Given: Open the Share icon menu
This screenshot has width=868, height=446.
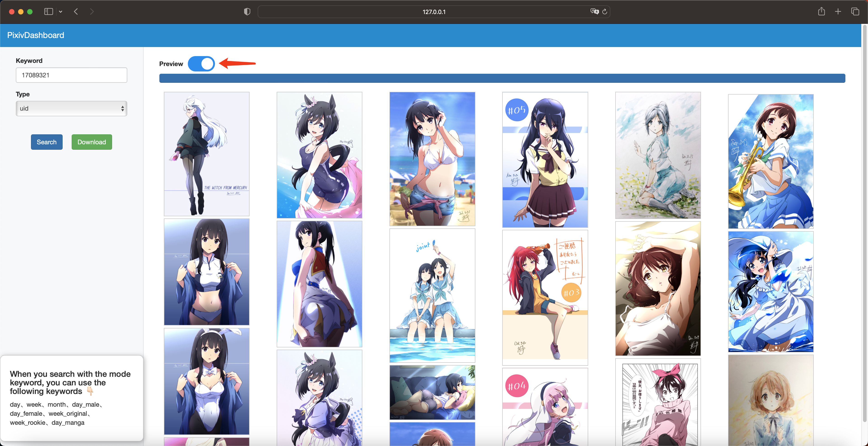Looking at the screenshot, I should (x=821, y=12).
